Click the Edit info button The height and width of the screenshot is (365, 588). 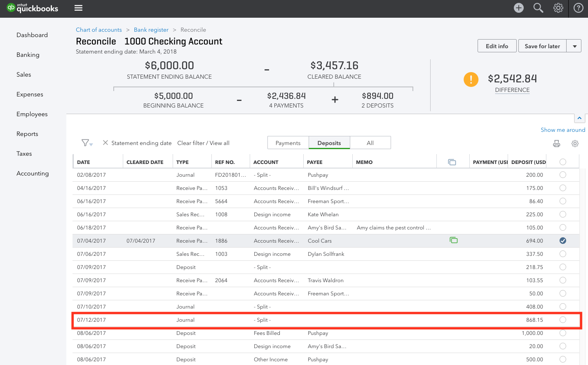pyautogui.click(x=497, y=46)
